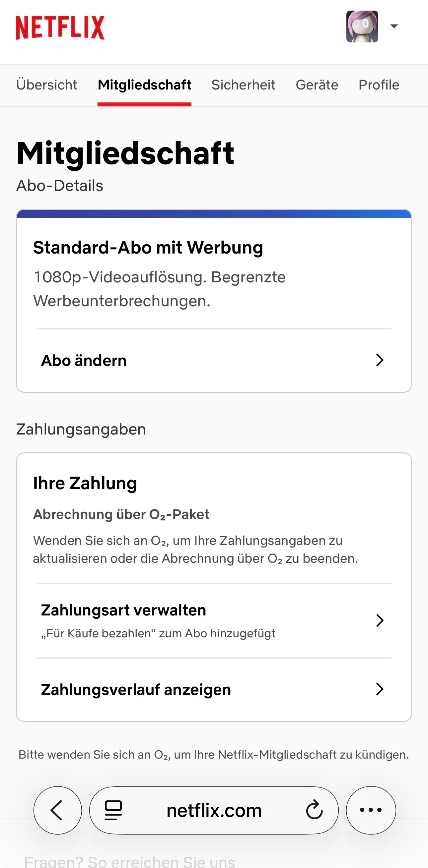Select the Mitgliedschaft tab
The height and width of the screenshot is (868, 428).
[144, 85]
